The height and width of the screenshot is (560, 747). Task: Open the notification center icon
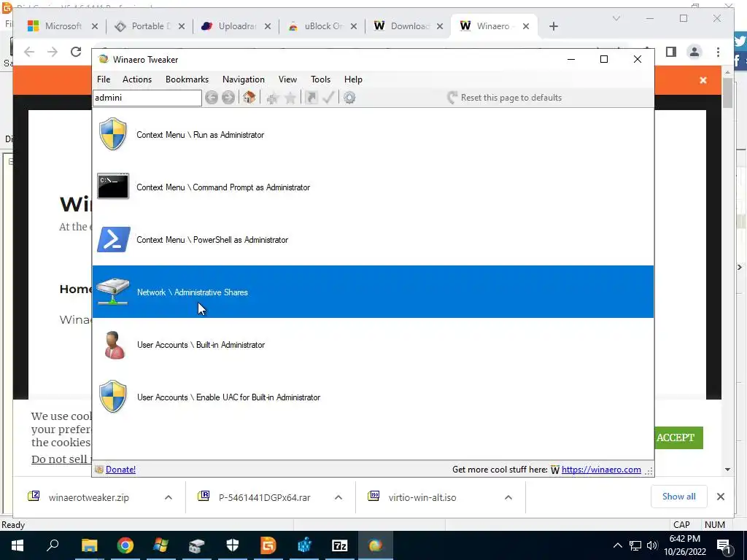pyautogui.click(x=724, y=545)
